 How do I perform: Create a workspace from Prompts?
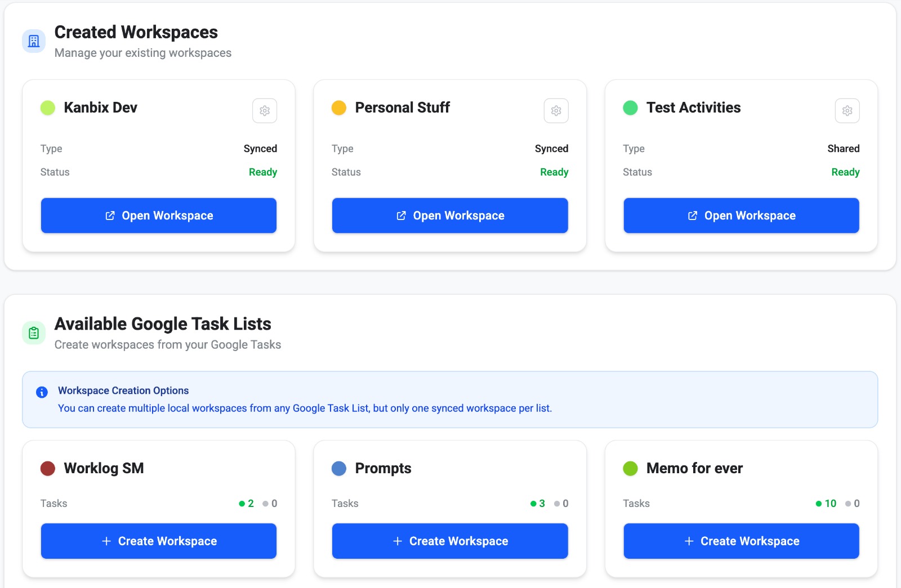click(449, 541)
